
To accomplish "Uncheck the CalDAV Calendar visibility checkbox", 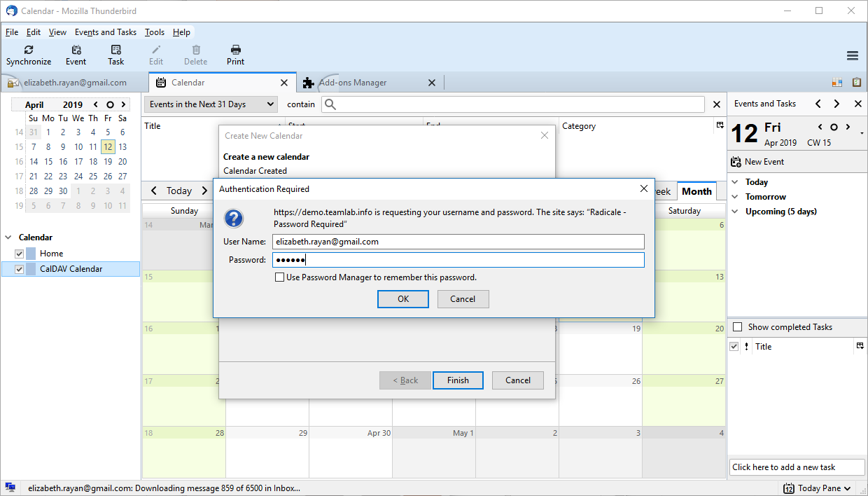I will click(19, 268).
